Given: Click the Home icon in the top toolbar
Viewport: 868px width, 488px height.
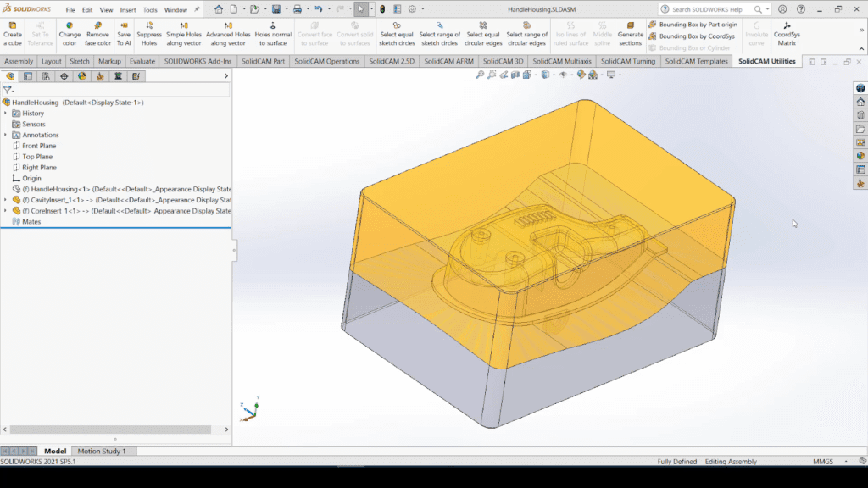Looking at the screenshot, I should [219, 9].
